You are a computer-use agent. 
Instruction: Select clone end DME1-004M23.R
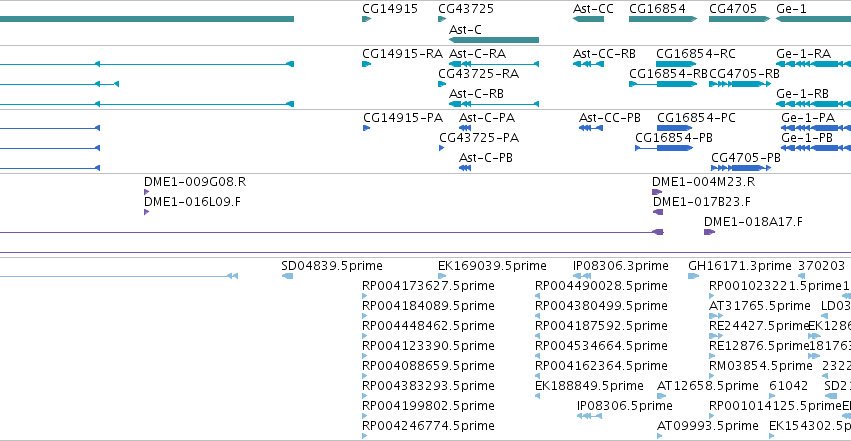point(657,192)
